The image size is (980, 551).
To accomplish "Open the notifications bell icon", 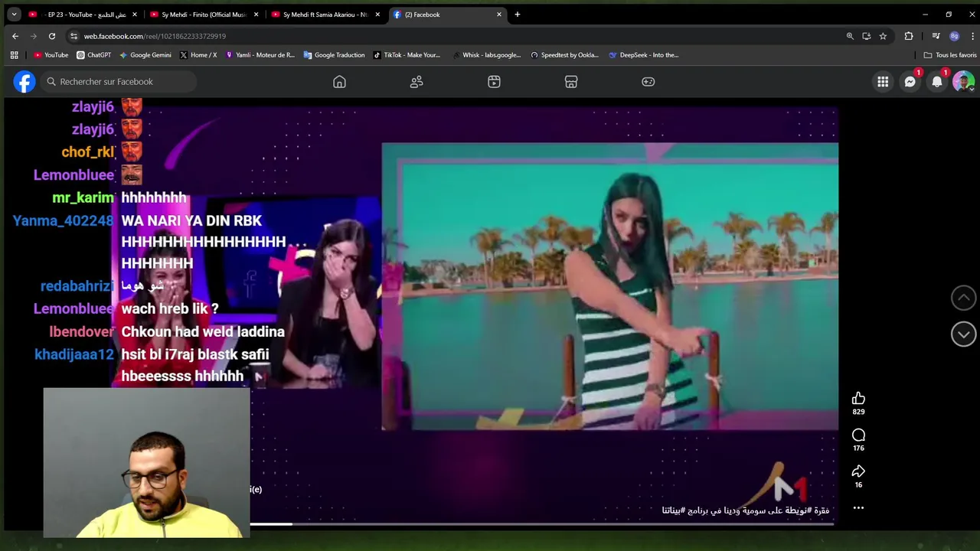I will point(936,82).
